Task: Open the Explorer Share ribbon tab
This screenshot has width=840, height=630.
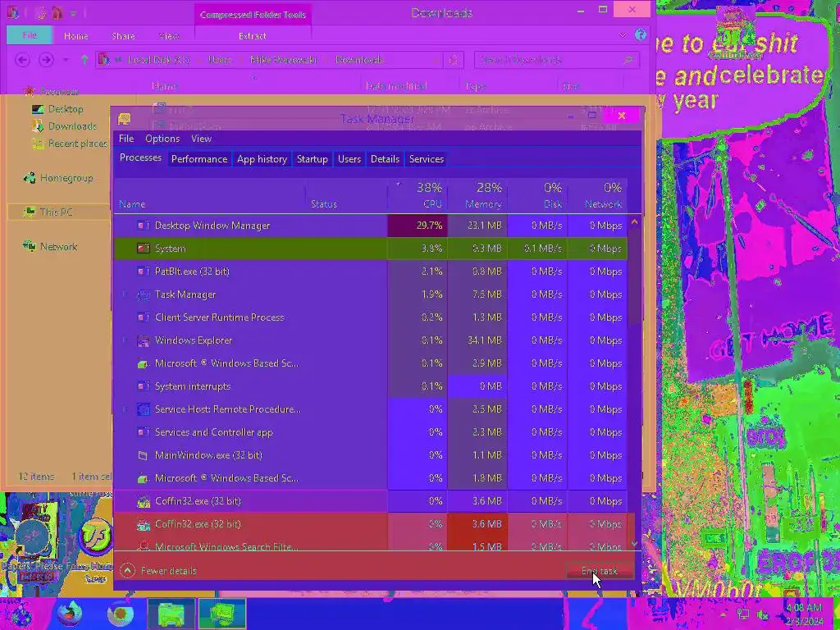Action: click(123, 36)
